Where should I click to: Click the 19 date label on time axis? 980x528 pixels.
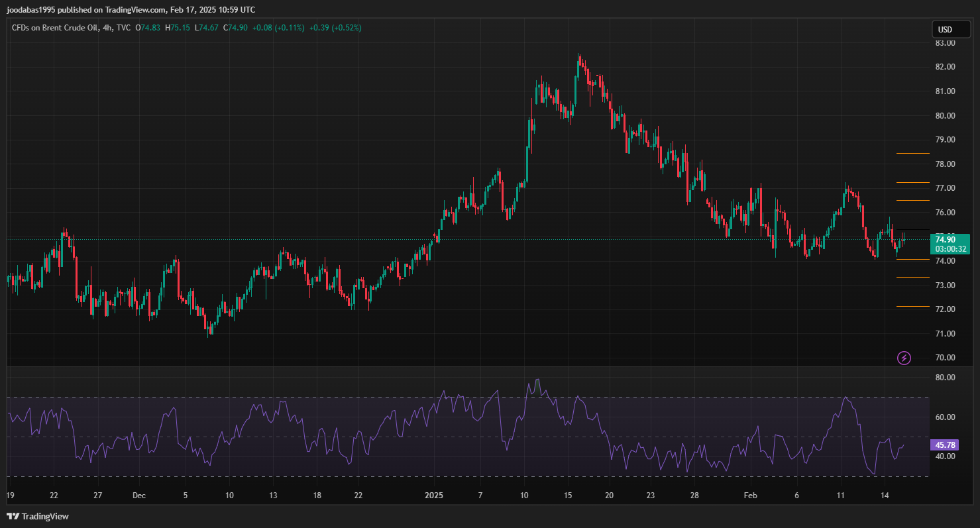(10, 495)
